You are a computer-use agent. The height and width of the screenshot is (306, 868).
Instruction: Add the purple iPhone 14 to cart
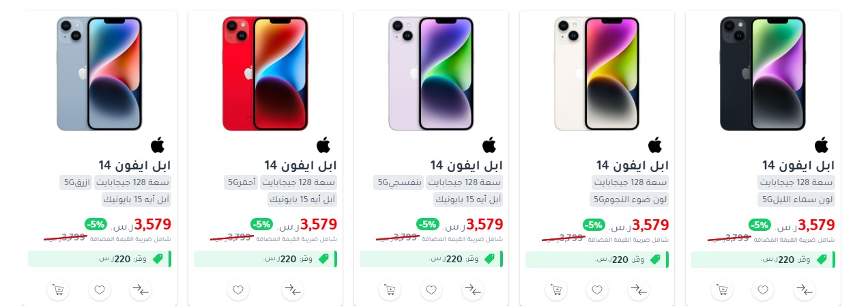[390, 290]
